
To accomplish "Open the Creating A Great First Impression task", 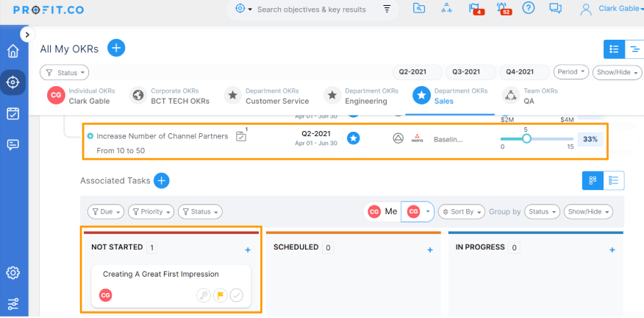I will point(160,274).
